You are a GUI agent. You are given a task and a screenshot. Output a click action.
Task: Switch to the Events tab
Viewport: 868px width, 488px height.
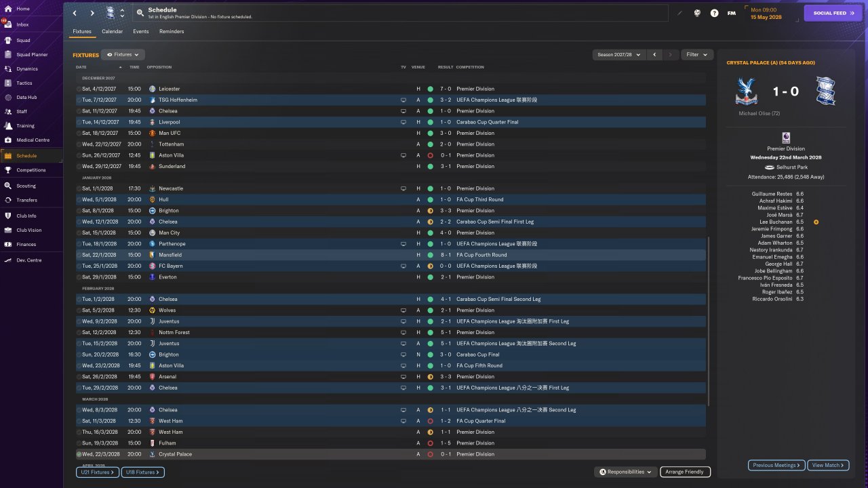pos(141,31)
